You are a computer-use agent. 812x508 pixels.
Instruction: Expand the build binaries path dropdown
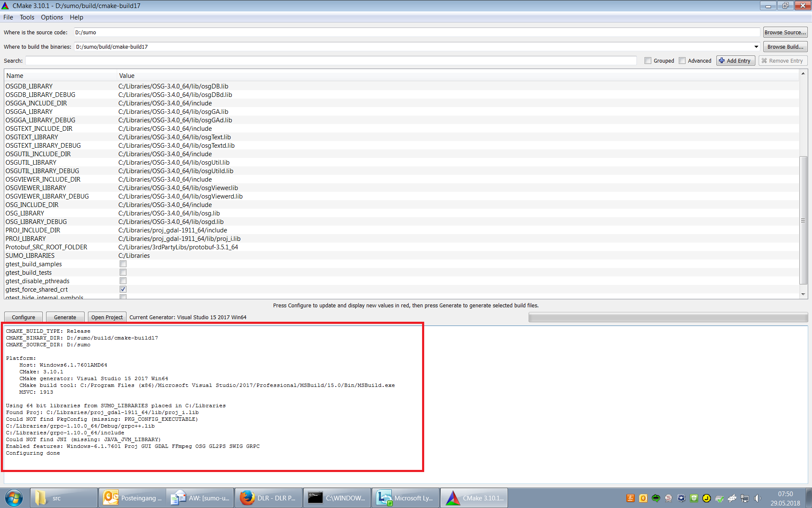[756, 47]
